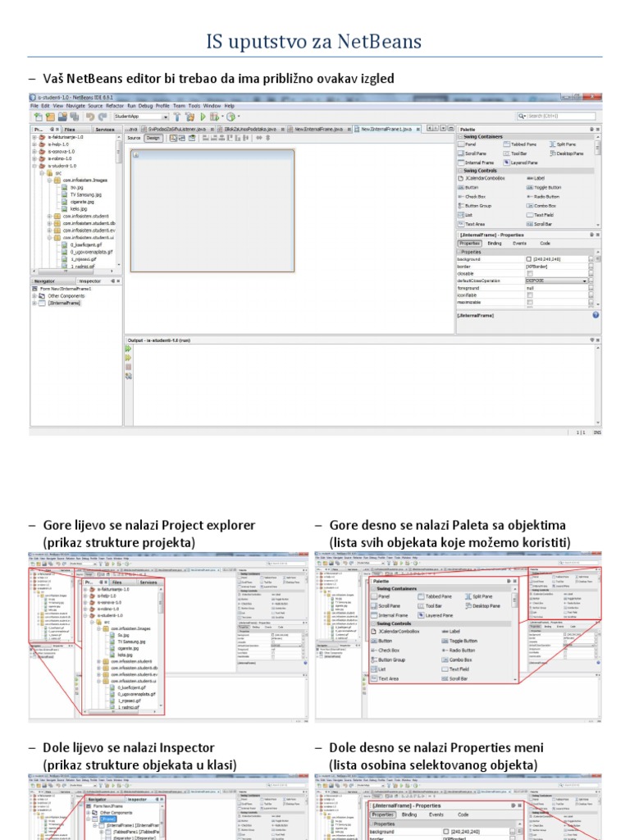
Task: Open Refactor menu in main NetBeans window
Action: click(x=115, y=106)
